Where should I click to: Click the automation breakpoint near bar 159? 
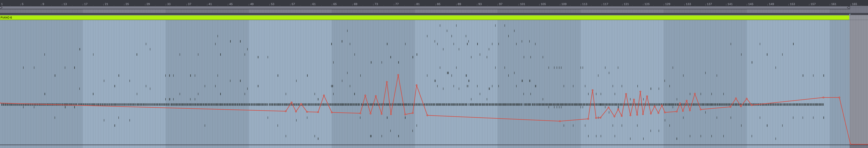[x=823, y=97]
